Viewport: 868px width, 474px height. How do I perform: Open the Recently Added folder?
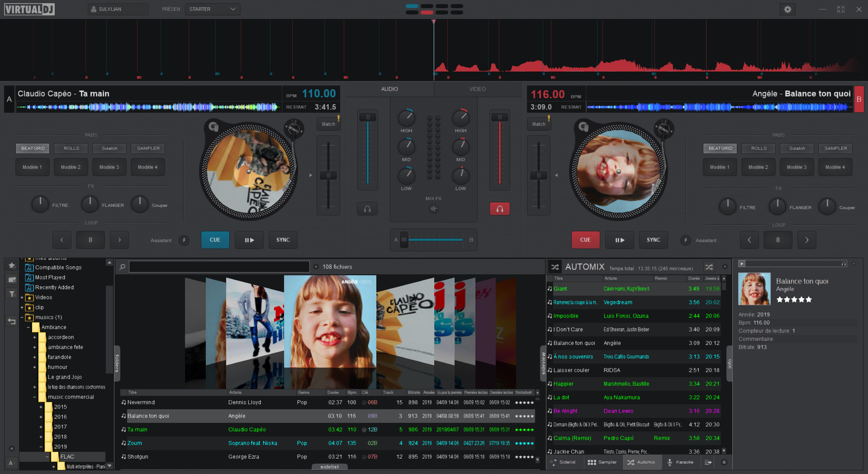50,287
